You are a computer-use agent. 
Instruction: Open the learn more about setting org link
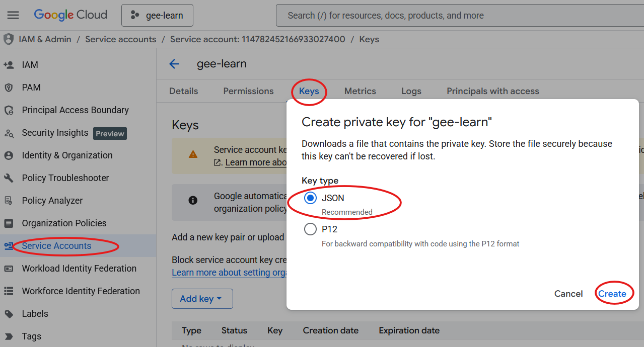click(229, 272)
